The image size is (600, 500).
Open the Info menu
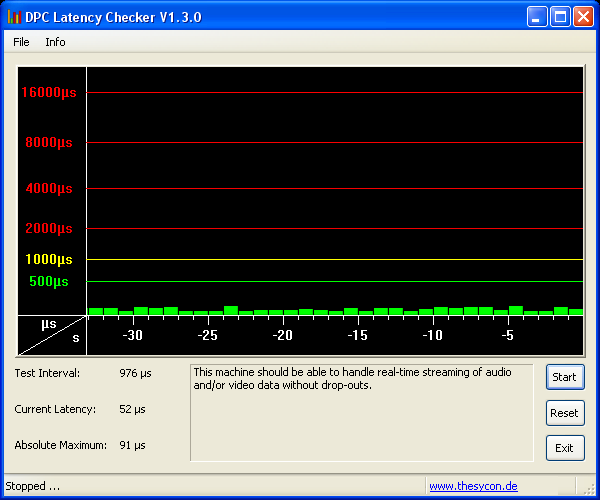tap(55, 42)
